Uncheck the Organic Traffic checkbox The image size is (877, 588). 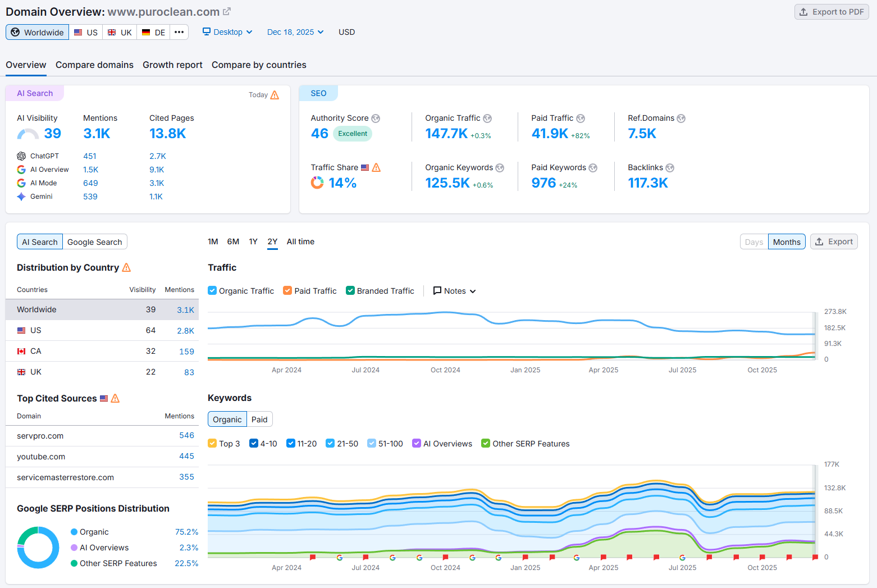click(x=212, y=291)
